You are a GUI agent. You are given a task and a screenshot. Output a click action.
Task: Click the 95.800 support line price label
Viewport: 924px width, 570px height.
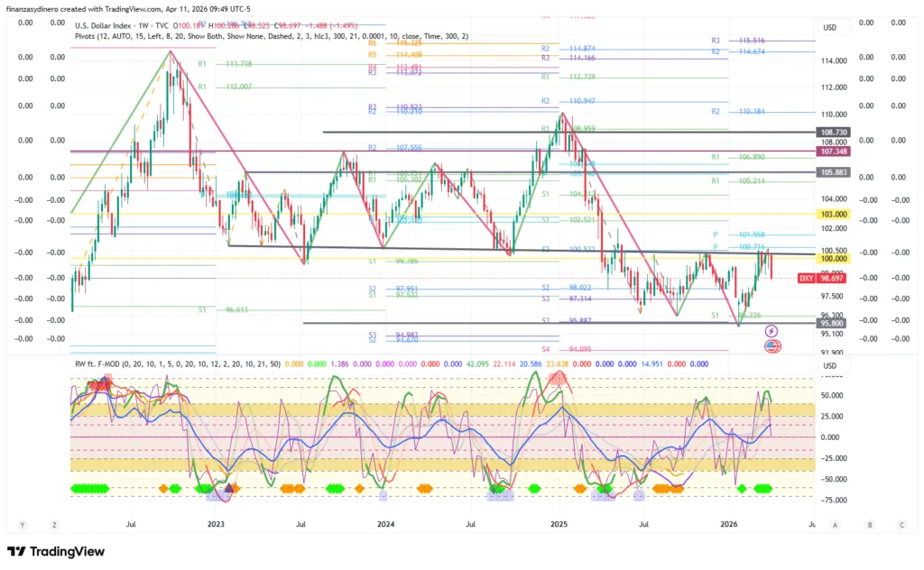point(832,323)
